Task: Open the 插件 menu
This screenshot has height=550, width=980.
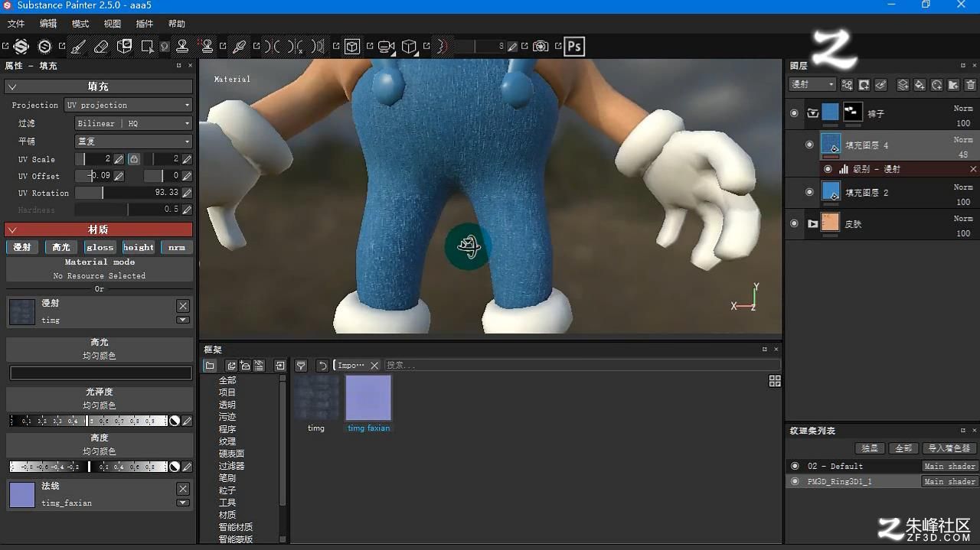Action: [145, 24]
